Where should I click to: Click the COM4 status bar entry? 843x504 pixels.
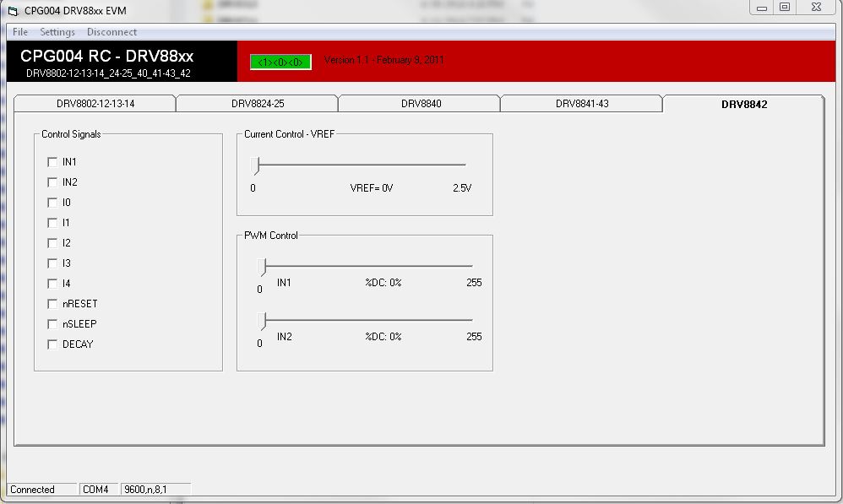pos(98,490)
